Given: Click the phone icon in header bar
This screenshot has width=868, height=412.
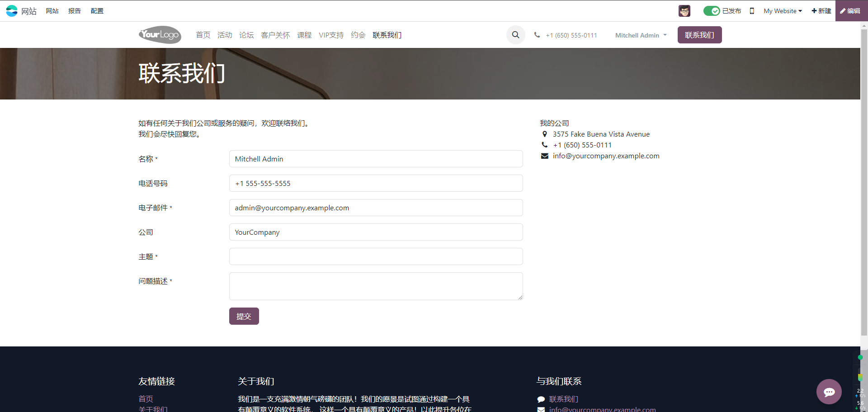Looking at the screenshot, I should 537,35.
